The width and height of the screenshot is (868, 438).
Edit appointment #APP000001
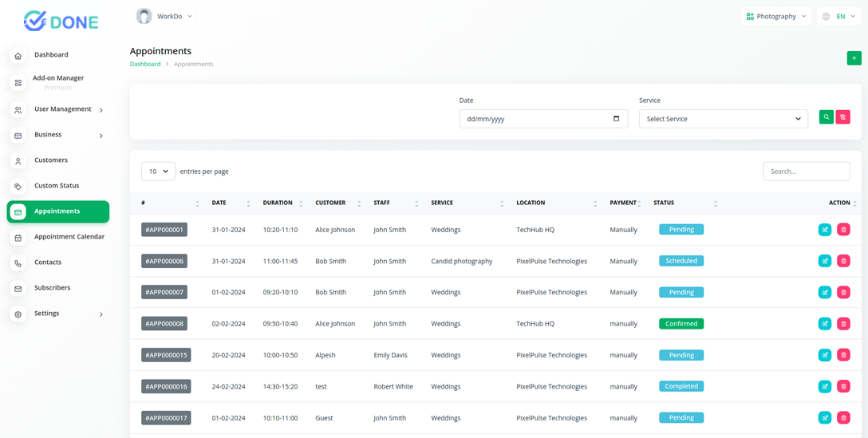point(825,229)
